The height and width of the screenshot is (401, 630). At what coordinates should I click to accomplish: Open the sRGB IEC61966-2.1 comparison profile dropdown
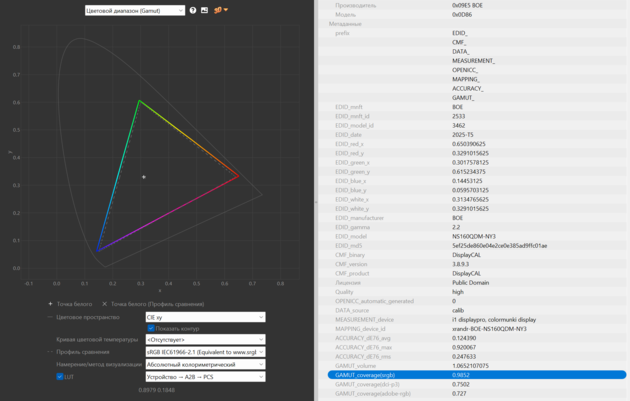pos(205,352)
